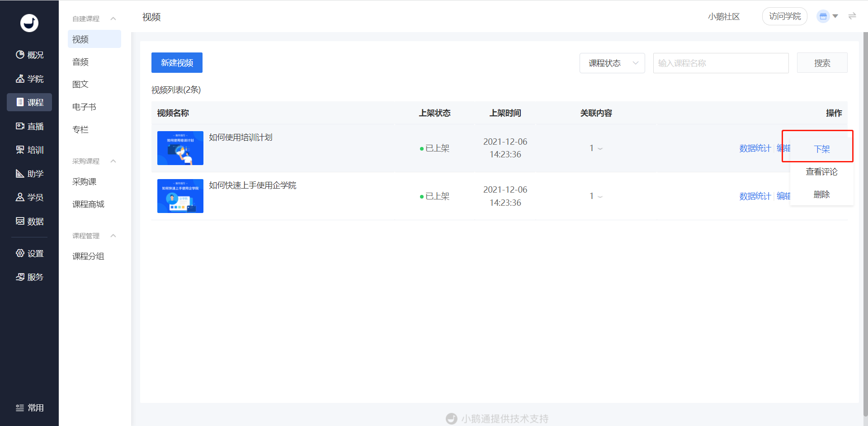Viewport: 868px width, 426px height.
Task: Select 下架 from the action menu
Action: (x=821, y=149)
